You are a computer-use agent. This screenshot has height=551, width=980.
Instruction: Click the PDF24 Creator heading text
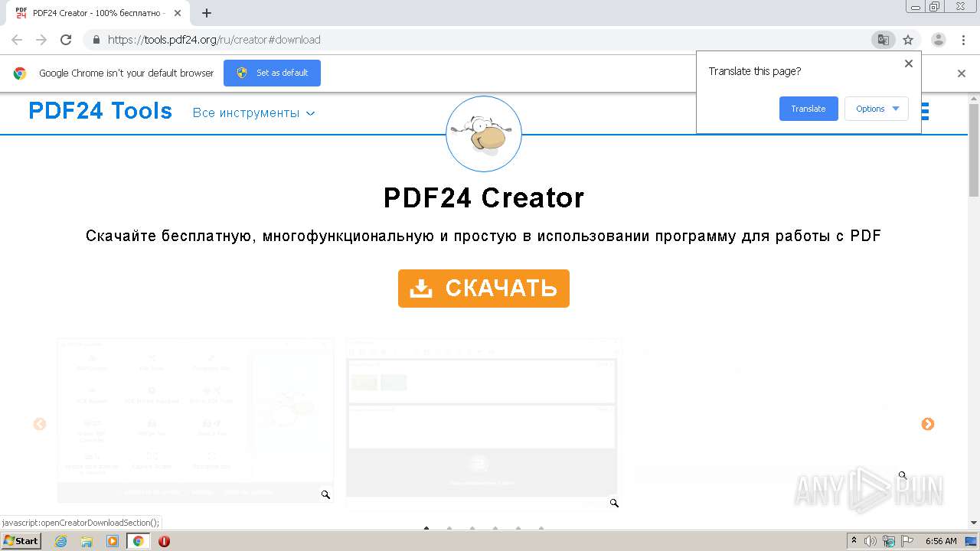(x=484, y=198)
